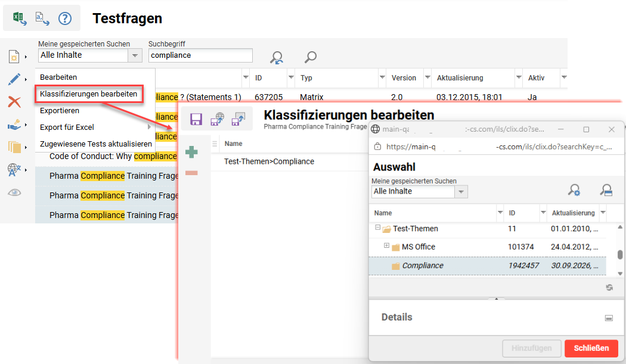The width and height of the screenshot is (626, 364).
Task: Run search with reset magnifier icon
Action: (276, 57)
